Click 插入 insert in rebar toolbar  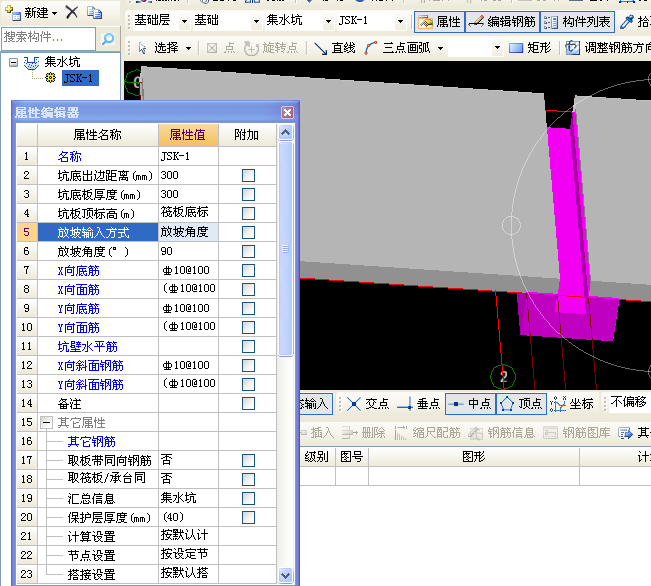(318, 433)
